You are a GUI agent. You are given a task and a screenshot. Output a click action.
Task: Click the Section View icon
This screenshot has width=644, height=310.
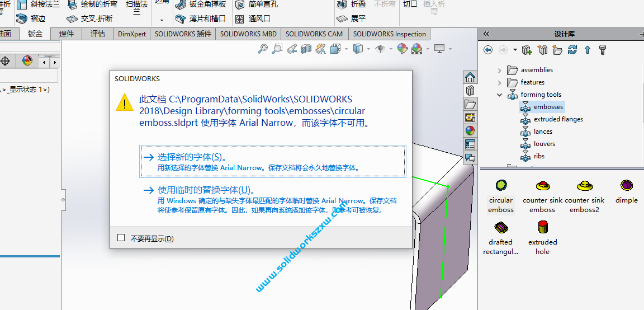click(306, 49)
